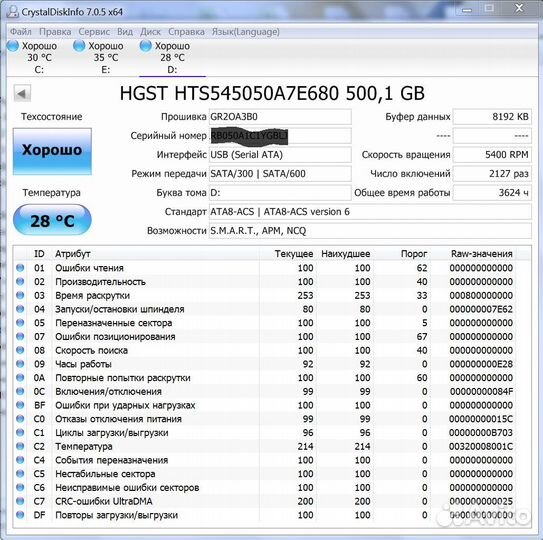543x540 pixels.
Task: Click the previous disk arrow button
Action: (22, 93)
